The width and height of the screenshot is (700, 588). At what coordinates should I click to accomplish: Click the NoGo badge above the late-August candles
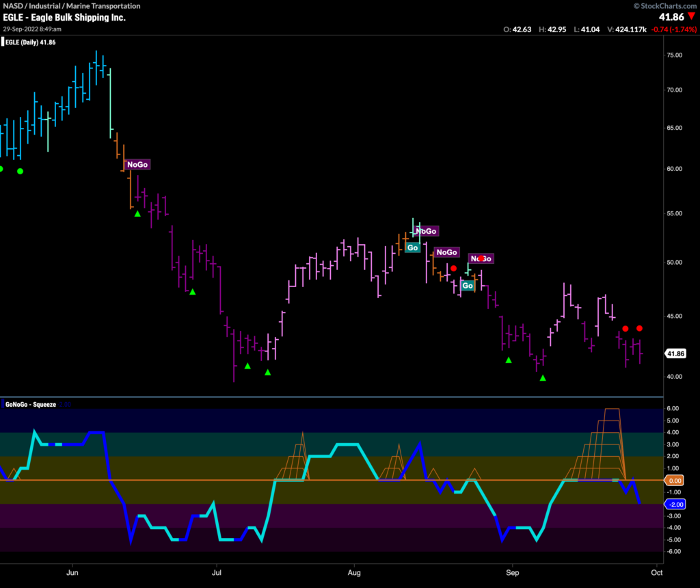point(446,252)
